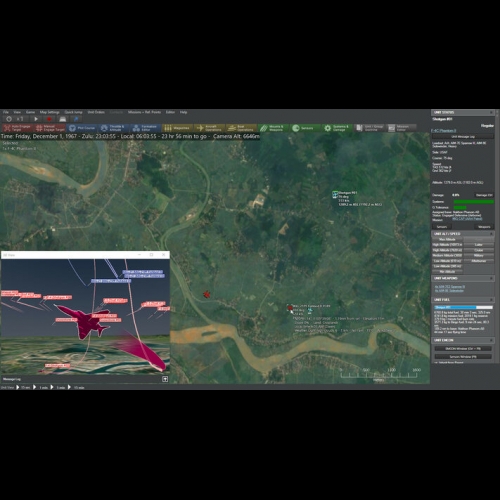The image size is (500, 500).
Task: Open the AIM-7E2 Sparrow III weapon link
Action: click(x=450, y=287)
